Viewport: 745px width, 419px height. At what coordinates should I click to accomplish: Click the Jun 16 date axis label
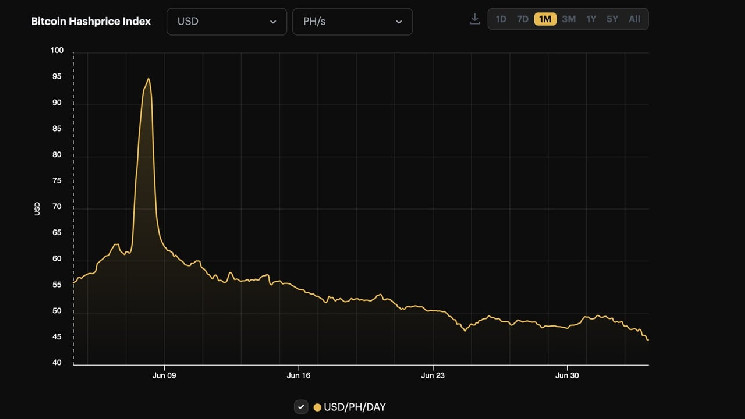pos(298,375)
